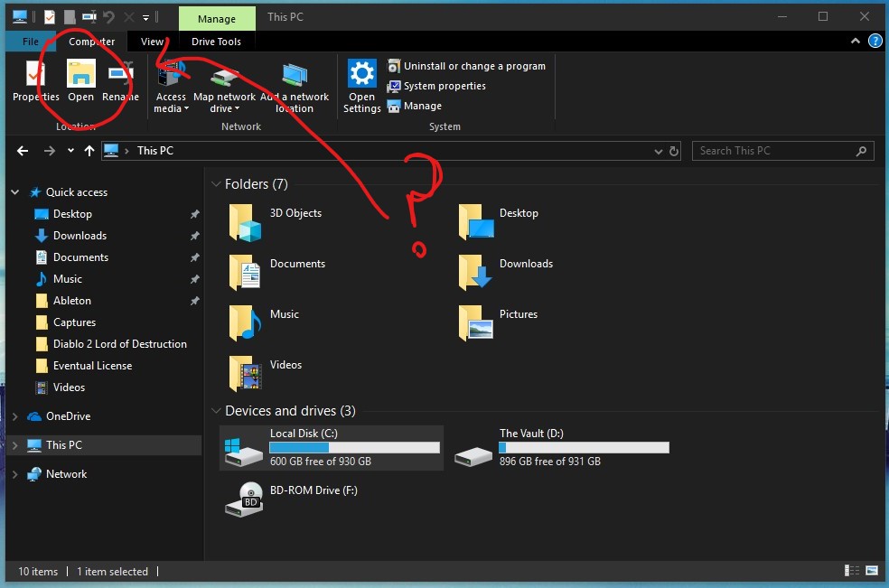Screen dimensions: 889x588
Task: Click the Help question mark icon
Action: coord(875,42)
